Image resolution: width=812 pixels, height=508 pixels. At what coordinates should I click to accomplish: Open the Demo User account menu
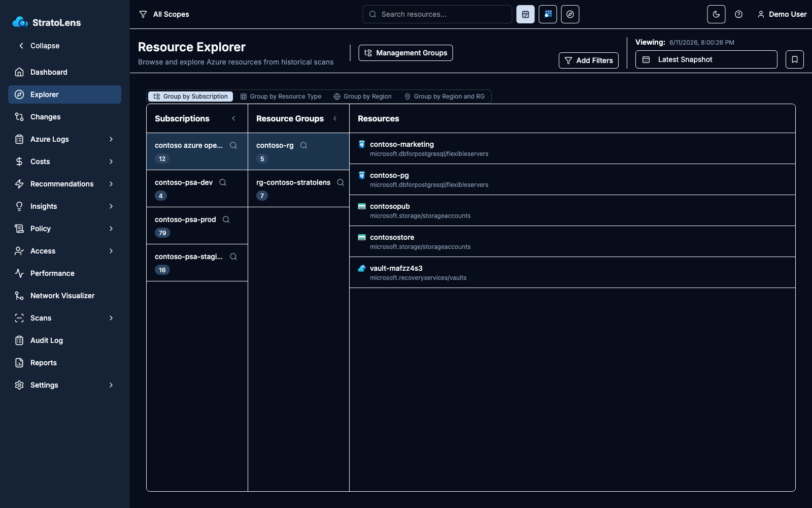[x=782, y=14]
